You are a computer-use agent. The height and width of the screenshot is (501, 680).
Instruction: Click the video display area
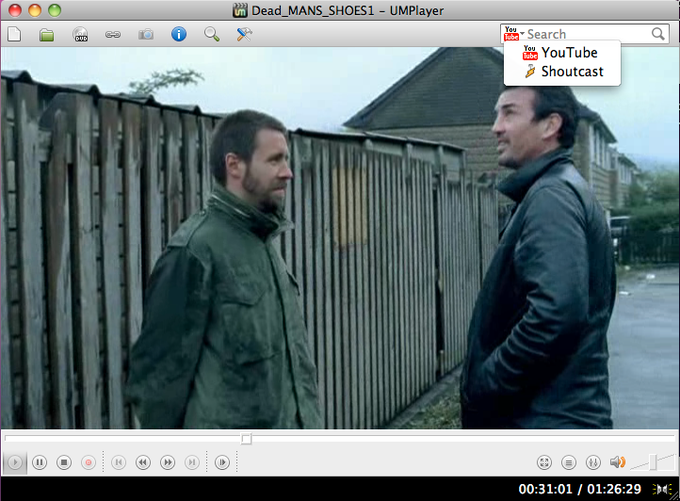340,238
